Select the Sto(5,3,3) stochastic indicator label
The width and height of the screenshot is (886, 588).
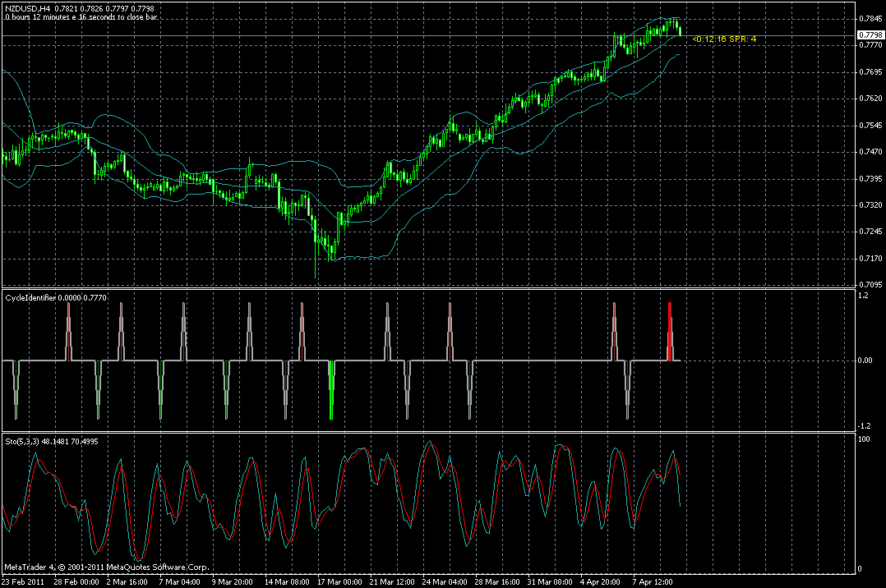(x=52, y=442)
